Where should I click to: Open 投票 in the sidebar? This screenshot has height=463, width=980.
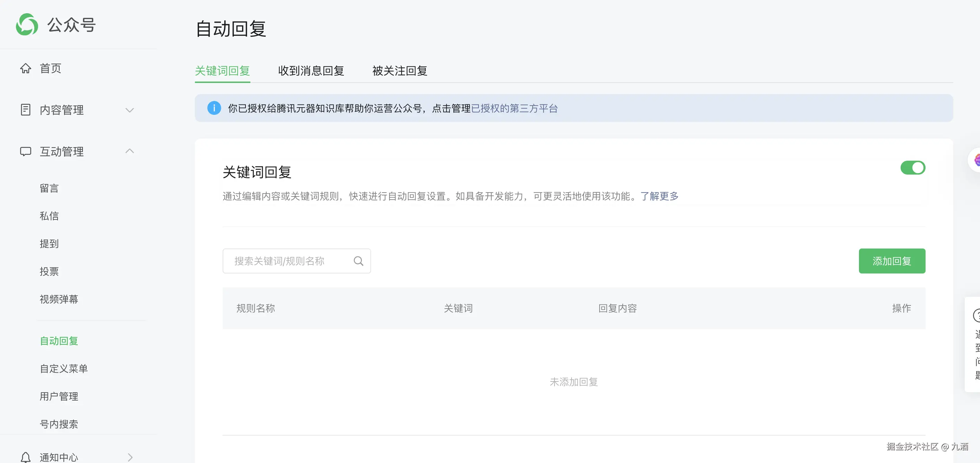[x=49, y=271]
